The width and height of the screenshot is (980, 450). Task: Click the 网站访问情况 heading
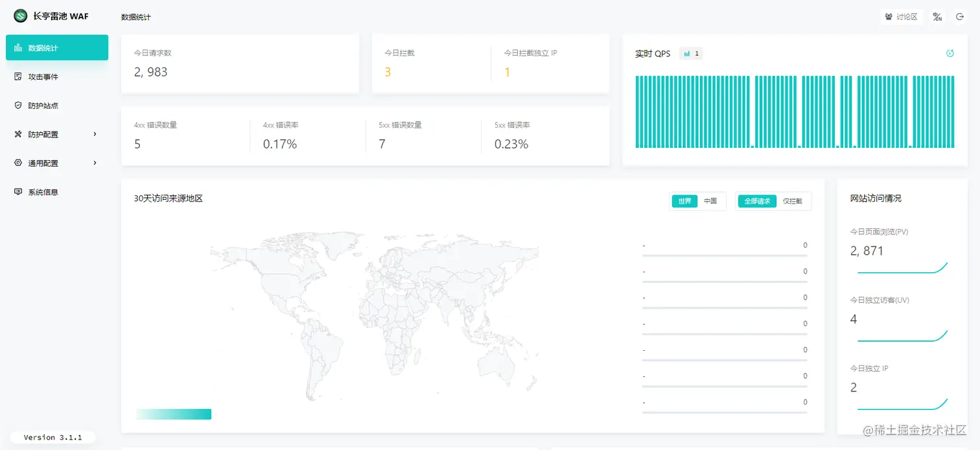click(x=876, y=198)
